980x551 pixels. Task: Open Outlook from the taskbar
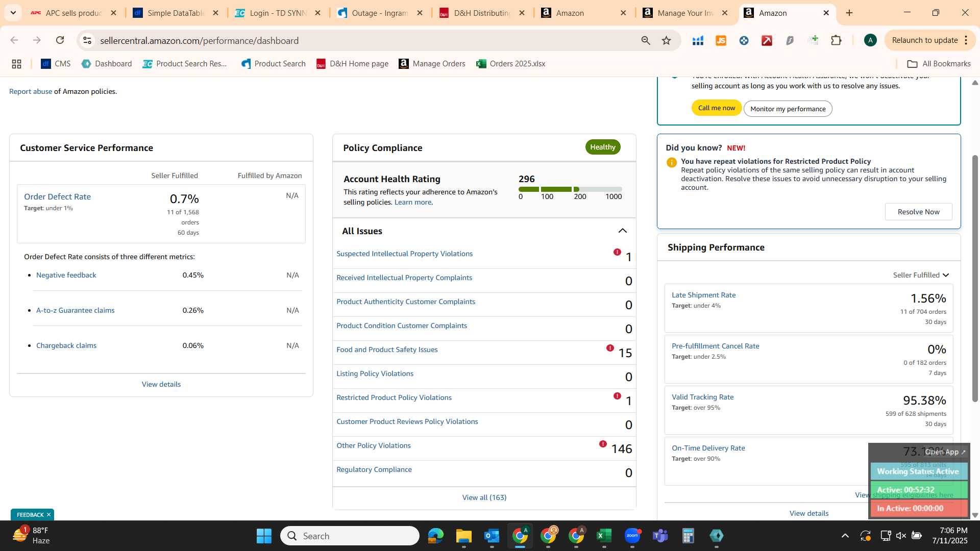(492, 536)
